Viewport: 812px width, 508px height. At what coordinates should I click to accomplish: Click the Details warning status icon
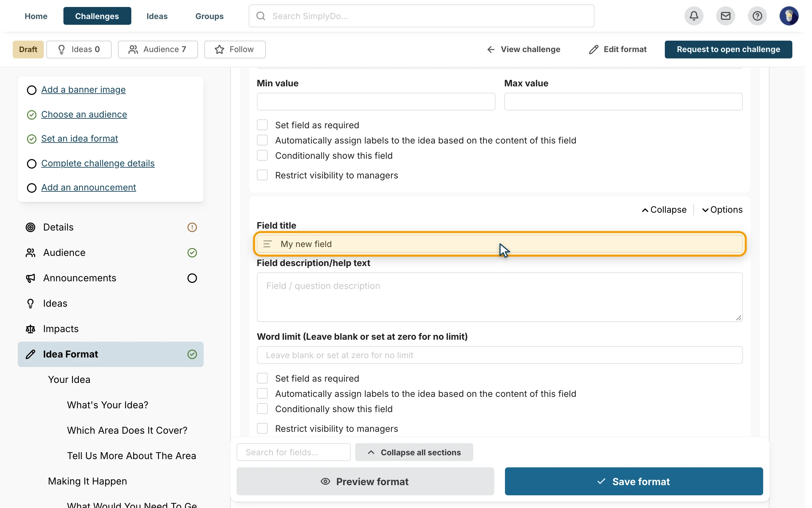tap(192, 227)
